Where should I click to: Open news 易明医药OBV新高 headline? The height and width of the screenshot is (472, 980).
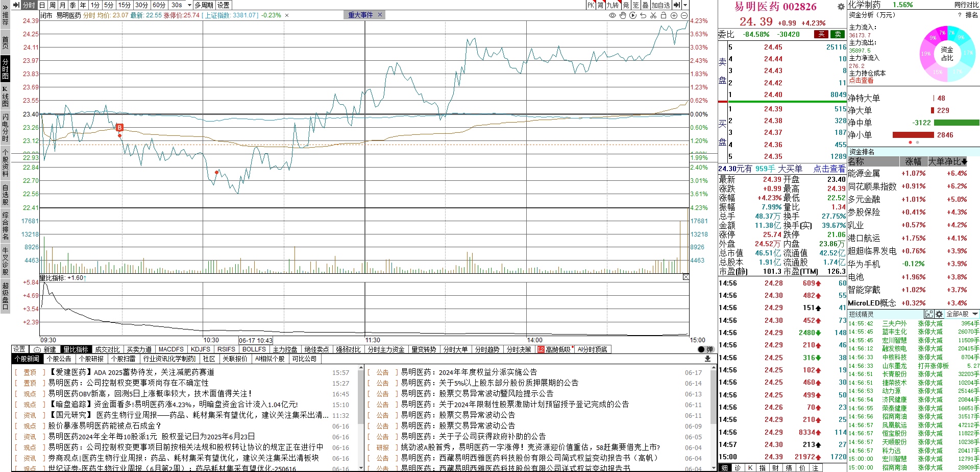(150, 394)
